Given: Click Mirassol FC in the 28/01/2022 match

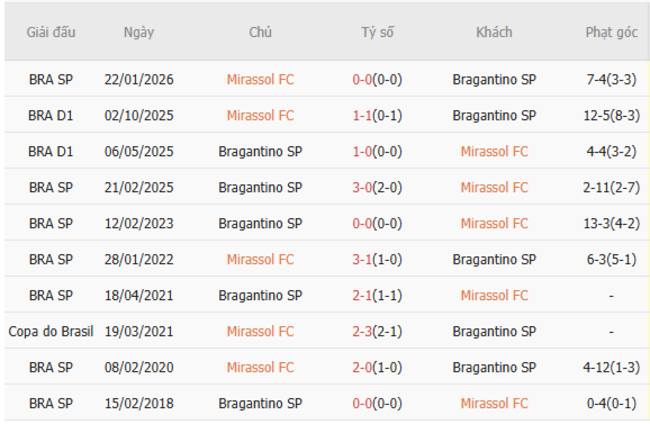Looking at the screenshot, I should [x=260, y=259].
